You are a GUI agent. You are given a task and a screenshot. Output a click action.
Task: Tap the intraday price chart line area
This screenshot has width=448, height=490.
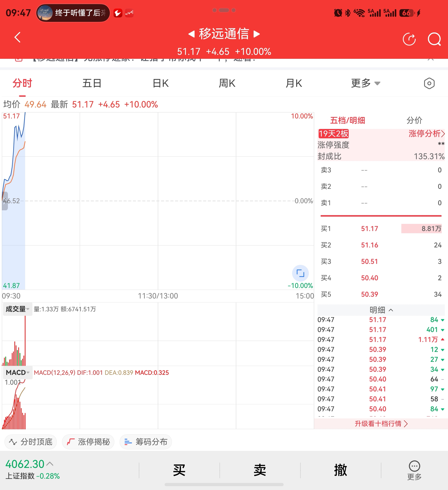point(158,201)
